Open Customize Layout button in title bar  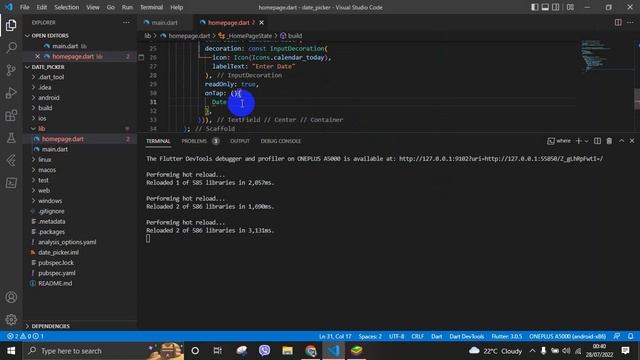tap(570, 7)
